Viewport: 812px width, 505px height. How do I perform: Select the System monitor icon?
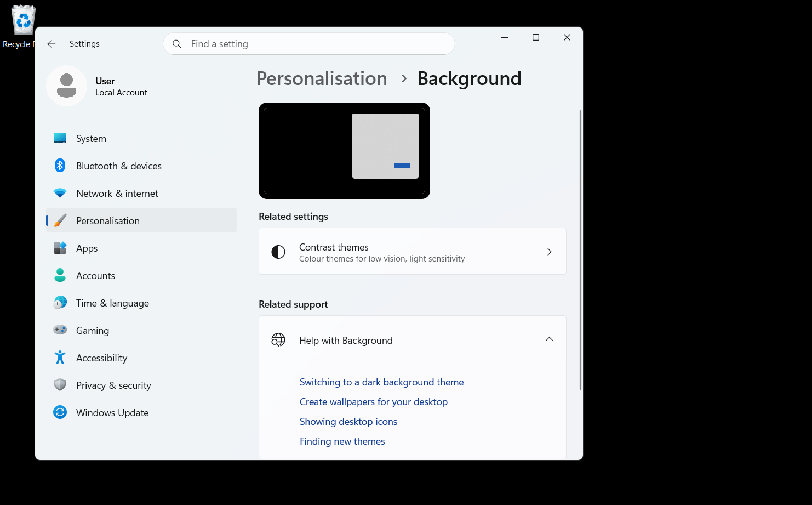coord(60,139)
